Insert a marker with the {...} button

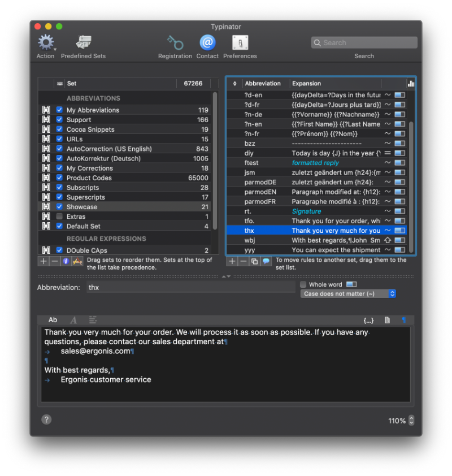(x=368, y=320)
